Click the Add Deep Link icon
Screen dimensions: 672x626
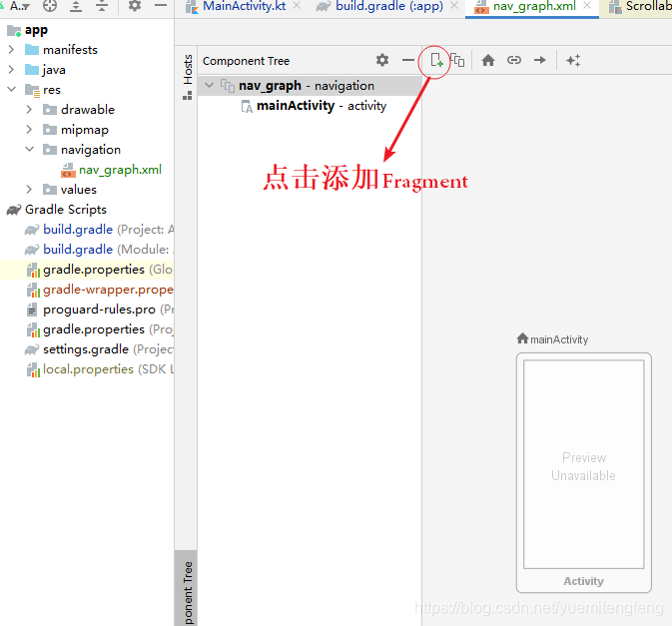pyautogui.click(x=514, y=61)
